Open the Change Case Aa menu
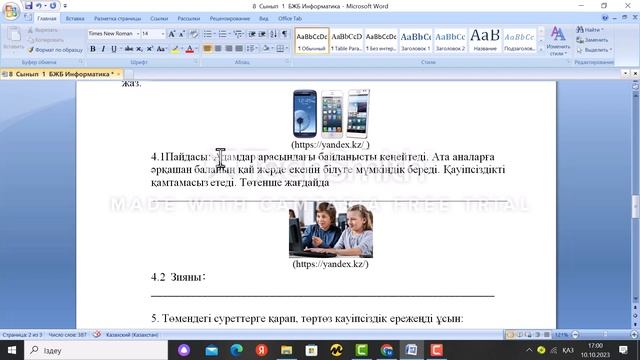This screenshot has height=360, width=640. [x=161, y=49]
